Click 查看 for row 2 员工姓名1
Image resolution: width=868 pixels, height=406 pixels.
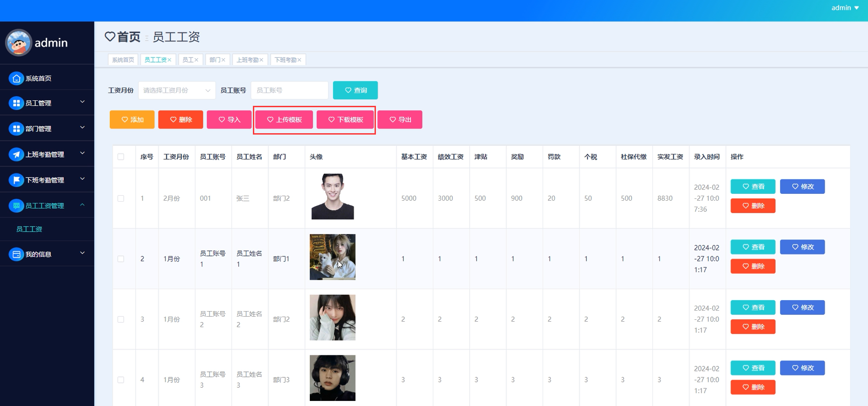click(x=753, y=247)
